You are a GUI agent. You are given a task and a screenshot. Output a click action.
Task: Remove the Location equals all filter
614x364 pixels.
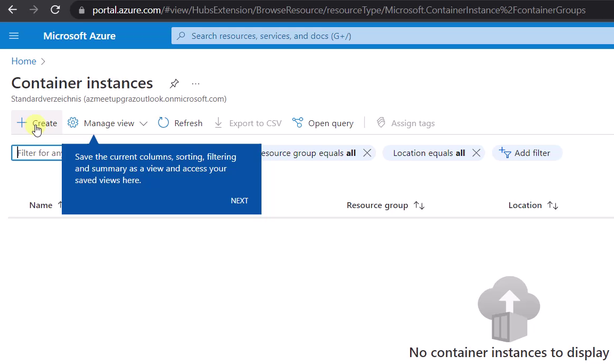point(476,153)
